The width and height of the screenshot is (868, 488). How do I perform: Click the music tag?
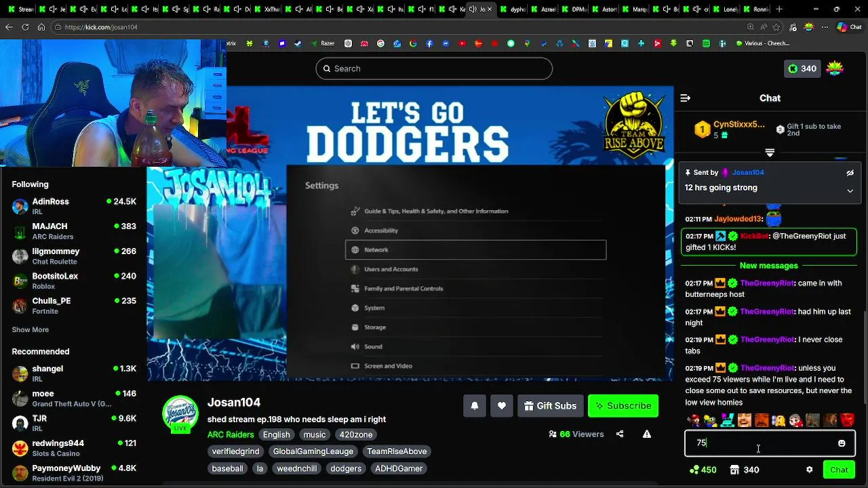pyautogui.click(x=315, y=434)
